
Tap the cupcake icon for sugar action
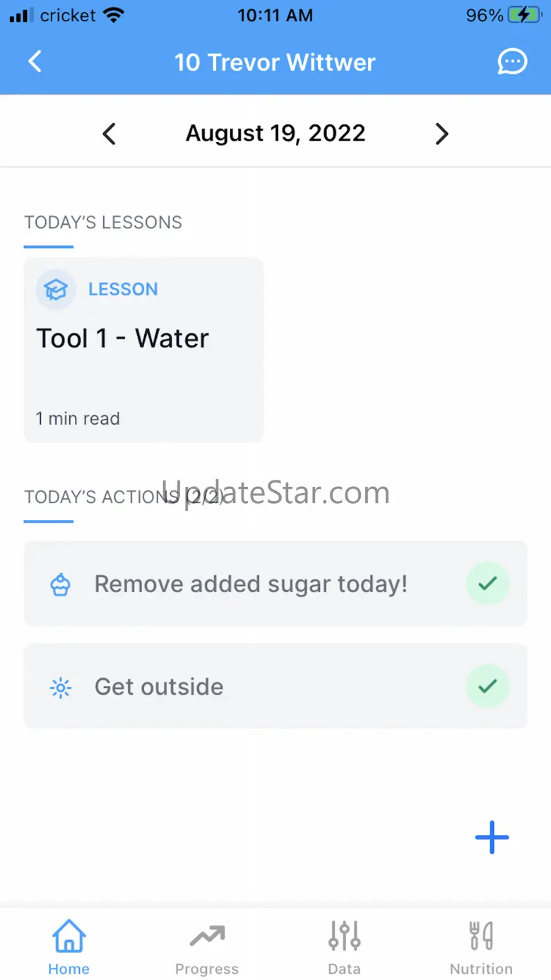(x=61, y=584)
